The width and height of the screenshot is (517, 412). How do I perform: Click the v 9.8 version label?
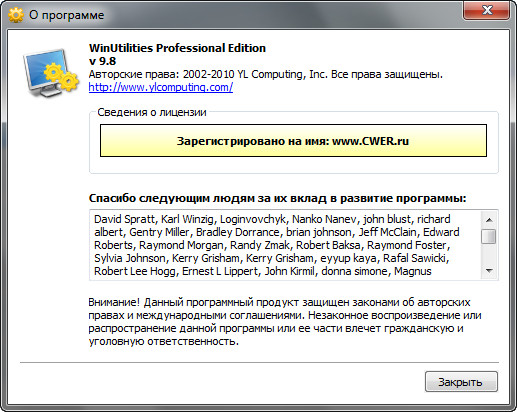point(102,61)
